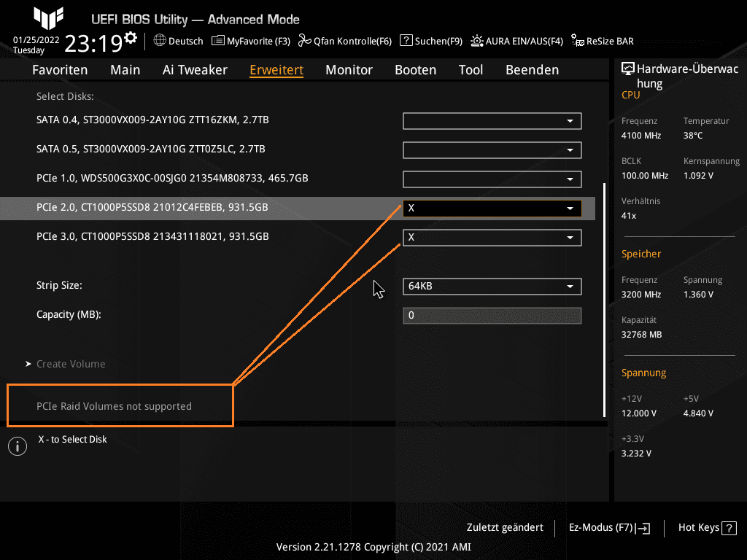This screenshot has height=560, width=747.
Task: Switch to the Favoriten tab
Action: click(x=60, y=69)
